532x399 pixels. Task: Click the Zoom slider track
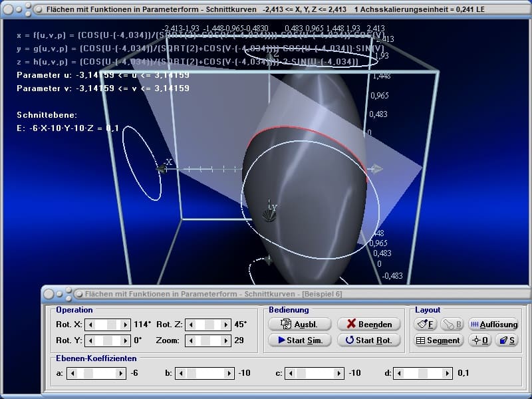click(208, 340)
